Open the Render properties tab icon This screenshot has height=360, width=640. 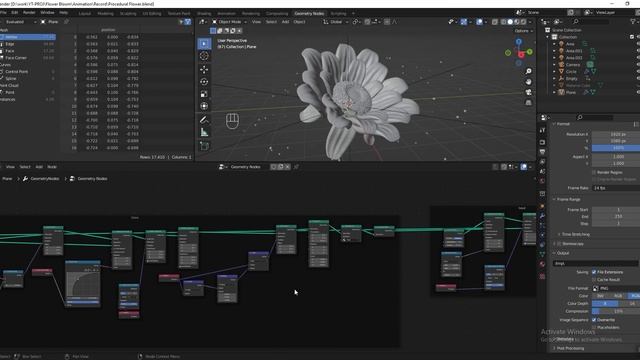point(542,142)
